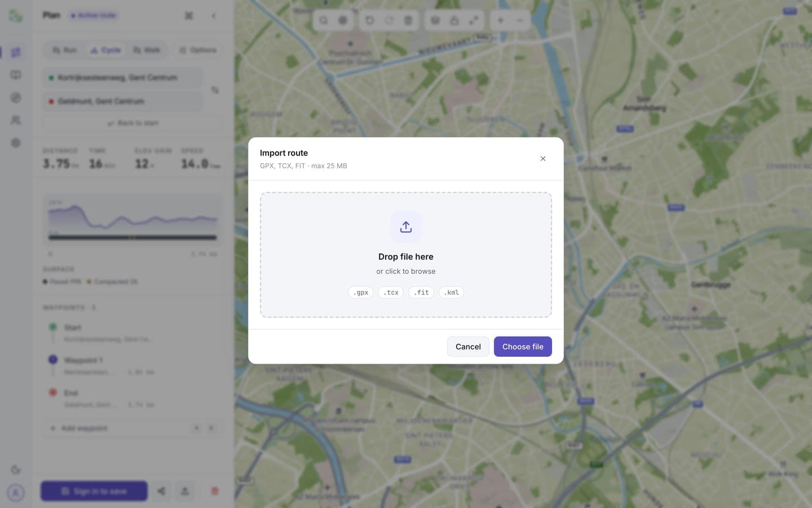
Task: Toggle dark mode with moon icon
Action: (x=16, y=470)
